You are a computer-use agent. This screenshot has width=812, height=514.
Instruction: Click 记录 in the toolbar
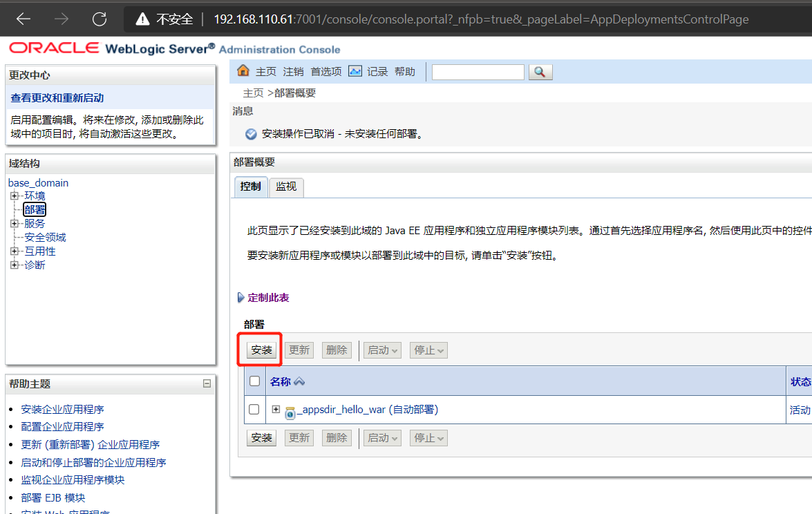tap(377, 72)
